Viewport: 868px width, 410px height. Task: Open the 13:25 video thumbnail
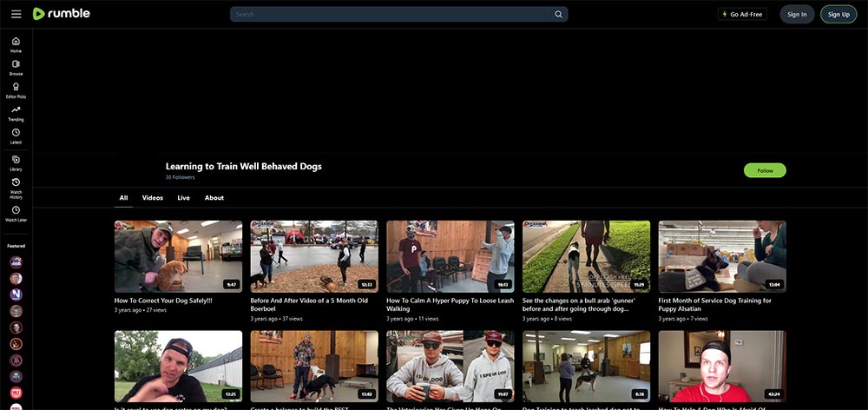point(178,367)
